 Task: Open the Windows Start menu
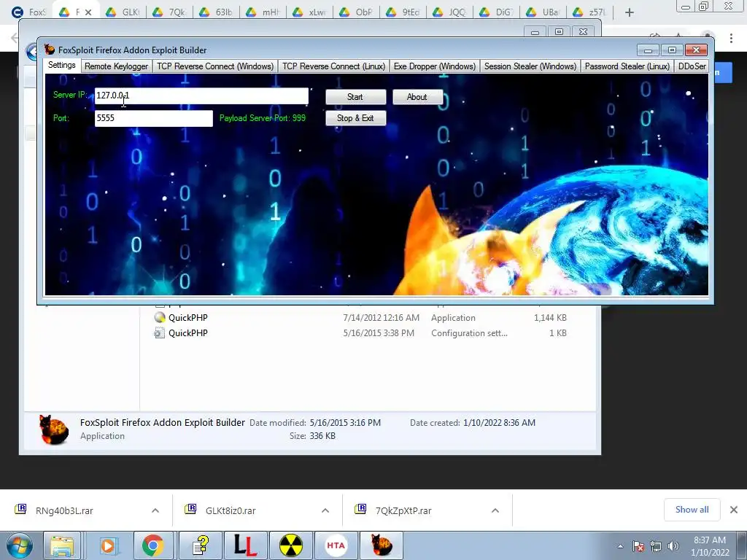(20, 545)
